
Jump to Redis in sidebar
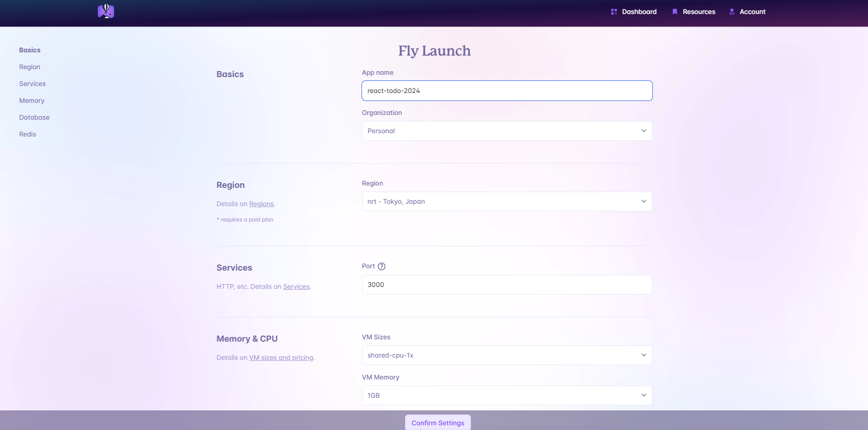pyautogui.click(x=28, y=134)
